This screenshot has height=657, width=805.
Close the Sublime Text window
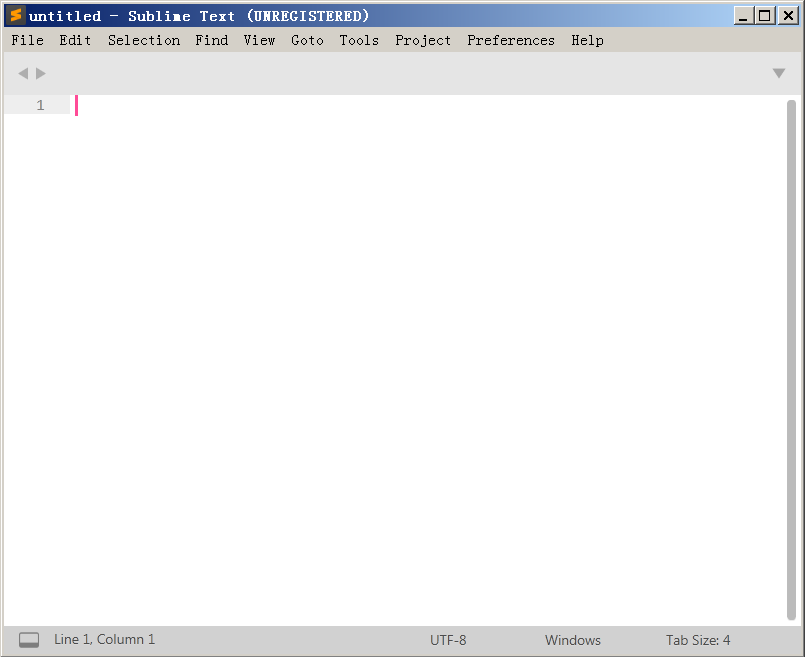click(788, 16)
